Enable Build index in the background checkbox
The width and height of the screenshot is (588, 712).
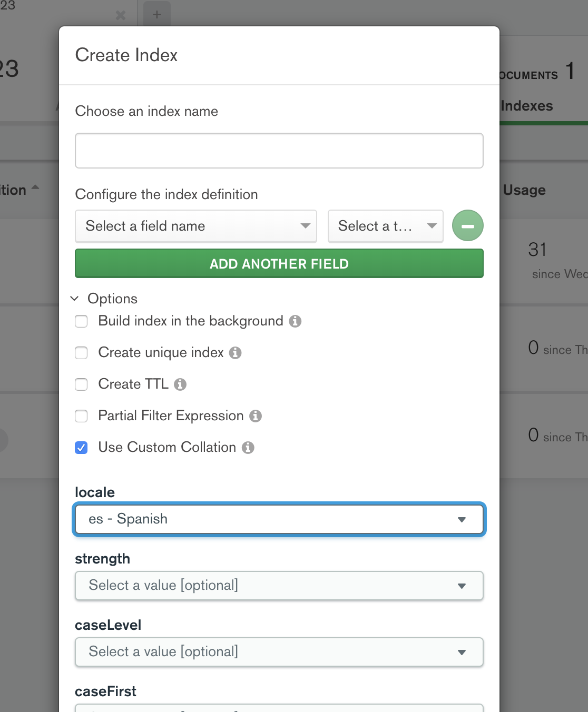coord(81,321)
